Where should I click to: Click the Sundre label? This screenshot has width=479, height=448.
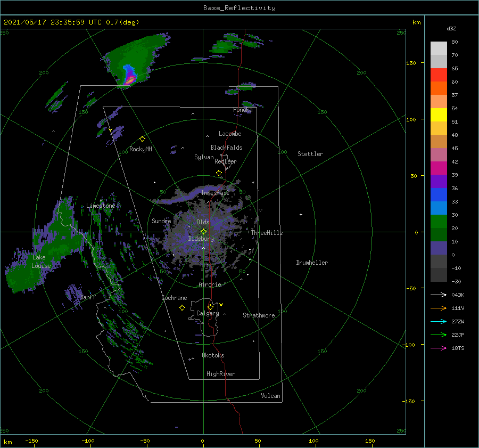(161, 221)
